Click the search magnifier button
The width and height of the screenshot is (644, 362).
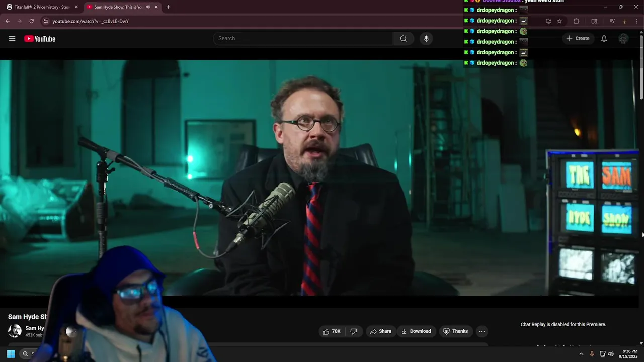[x=404, y=39]
